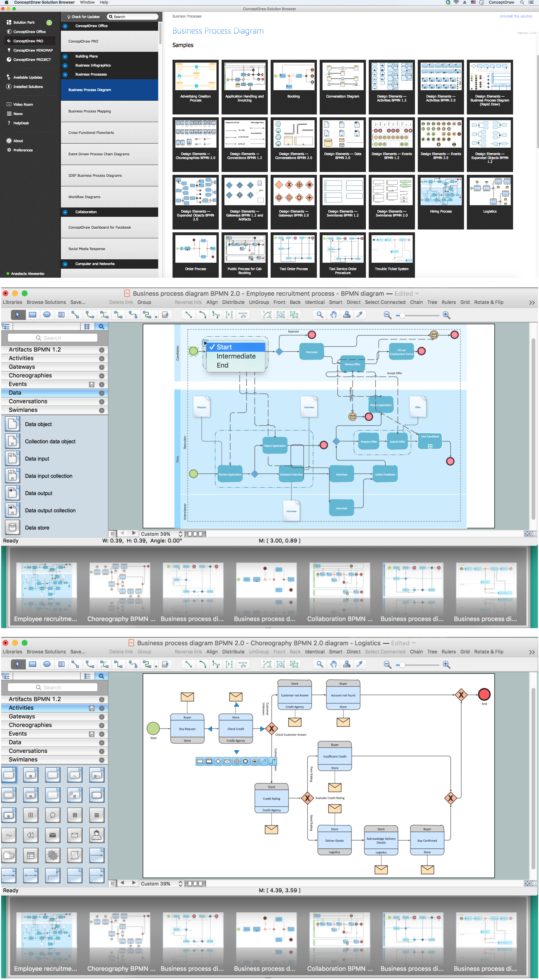539x980 pixels.
Task: Expand the Building Plans category
Action: tap(65, 56)
